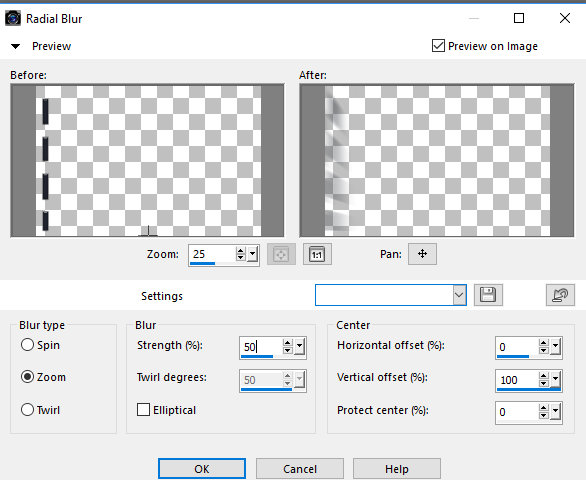Select the Twirl blur type
This screenshot has height=480, width=586.
pos(27,410)
